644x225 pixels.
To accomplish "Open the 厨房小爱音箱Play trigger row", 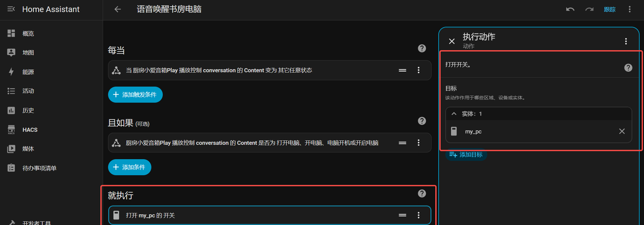I will point(269,70).
